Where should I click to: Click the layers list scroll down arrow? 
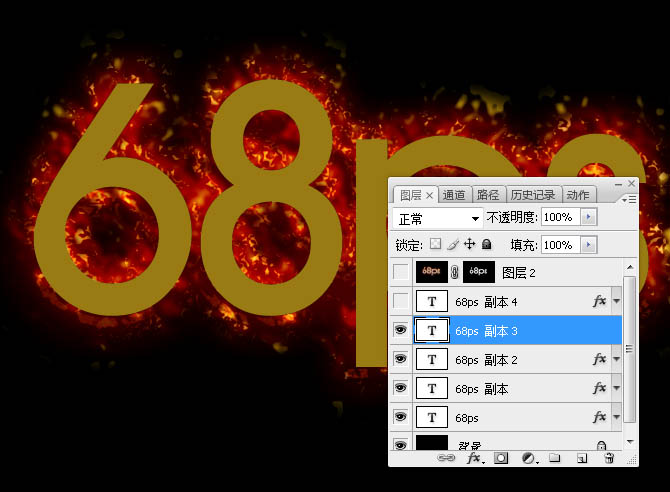(630, 442)
